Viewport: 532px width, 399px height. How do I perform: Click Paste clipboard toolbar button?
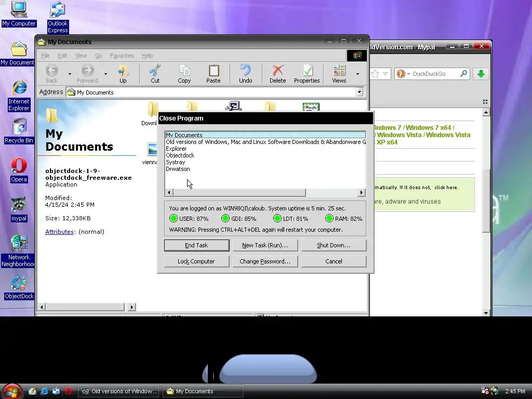click(214, 74)
